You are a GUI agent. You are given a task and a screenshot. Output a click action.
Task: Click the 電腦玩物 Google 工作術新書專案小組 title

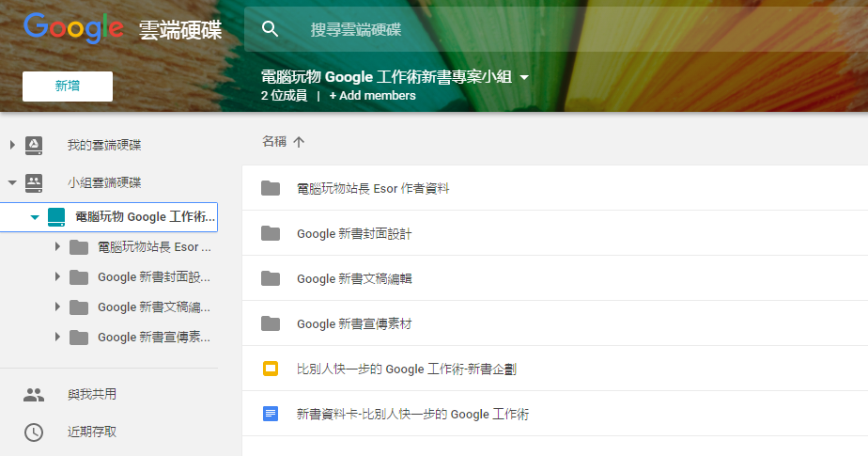click(x=386, y=77)
